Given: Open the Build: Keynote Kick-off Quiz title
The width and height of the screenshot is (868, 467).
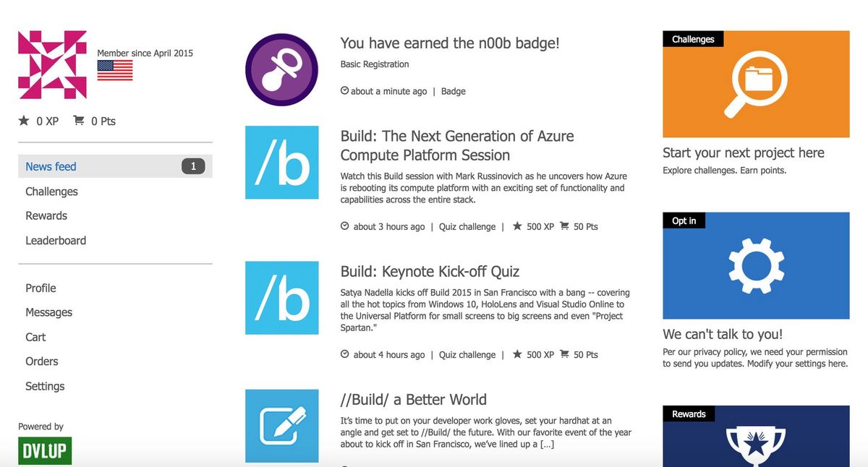Looking at the screenshot, I should (430, 271).
